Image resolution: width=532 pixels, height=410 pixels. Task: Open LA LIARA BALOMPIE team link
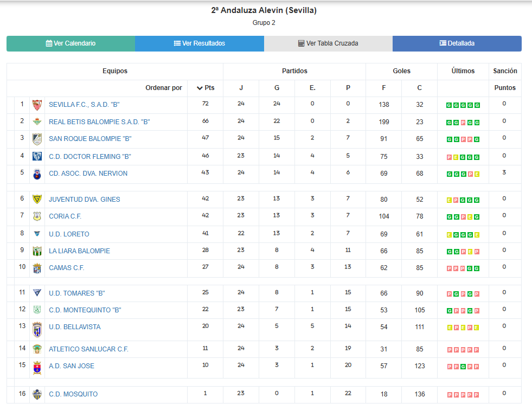click(79, 251)
